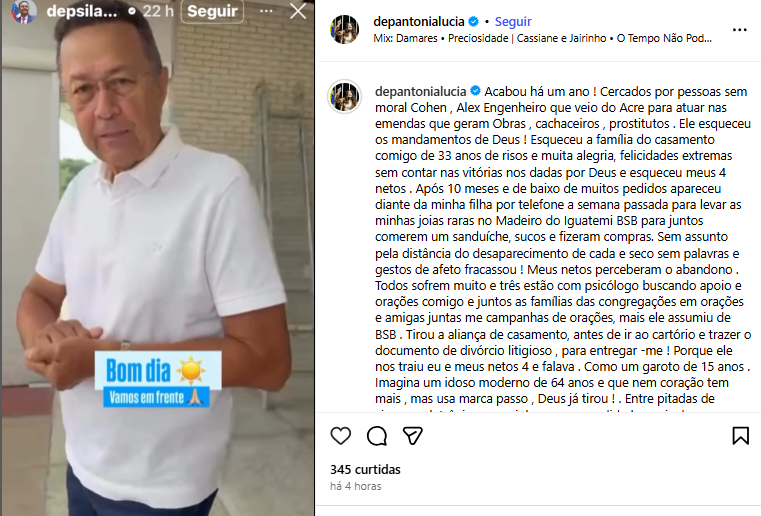
Task: Click depantonialucia username in caption
Action: point(420,91)
